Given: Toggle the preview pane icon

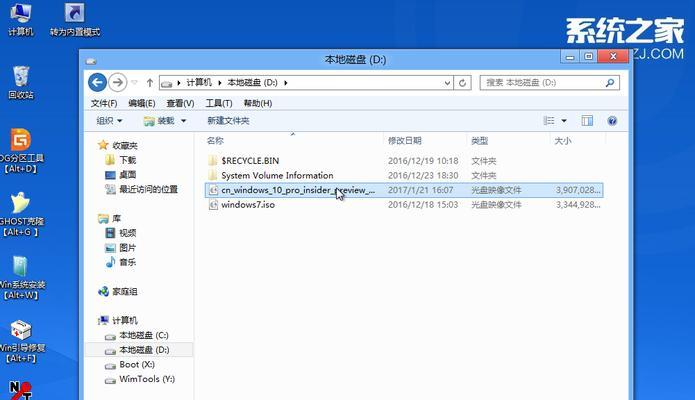Looking at the screenshot, I should tap(587, 121).
